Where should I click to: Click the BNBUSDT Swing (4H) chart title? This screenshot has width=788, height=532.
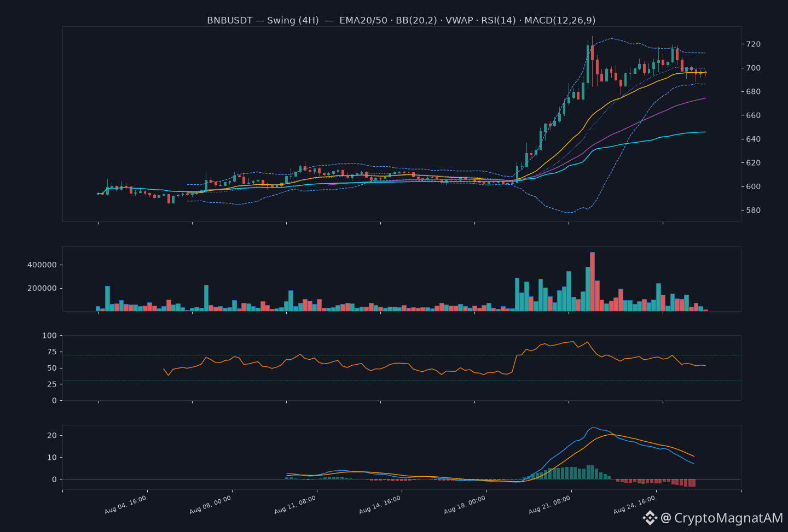pyautogui.click(x=401, y=20)
